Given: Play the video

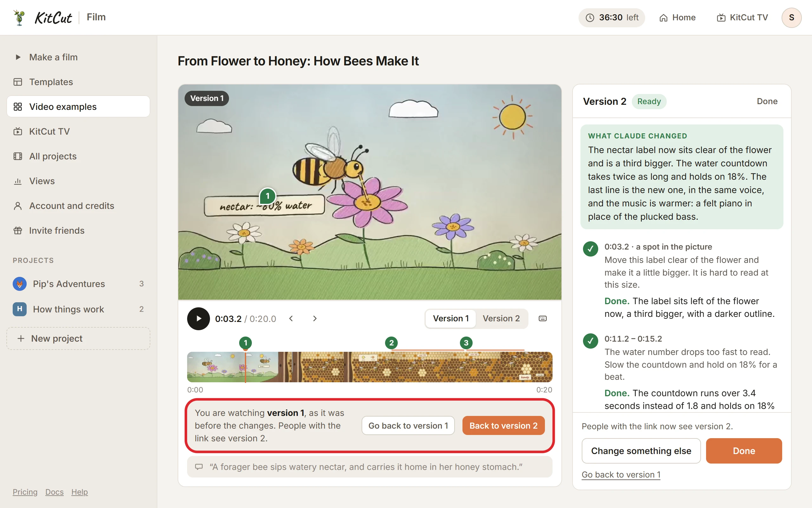Looking at the screenshot, I should click(x=198, y=318).
